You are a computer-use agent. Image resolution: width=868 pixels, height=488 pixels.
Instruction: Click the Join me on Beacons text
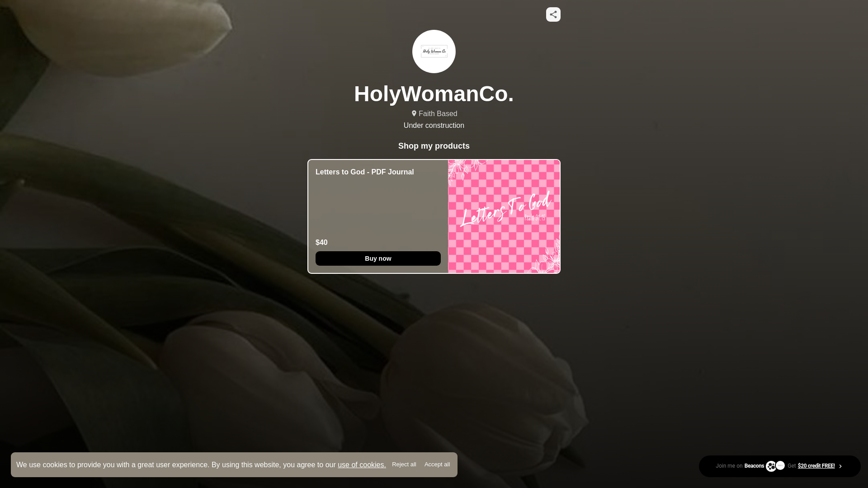click(x=740, y=466)
